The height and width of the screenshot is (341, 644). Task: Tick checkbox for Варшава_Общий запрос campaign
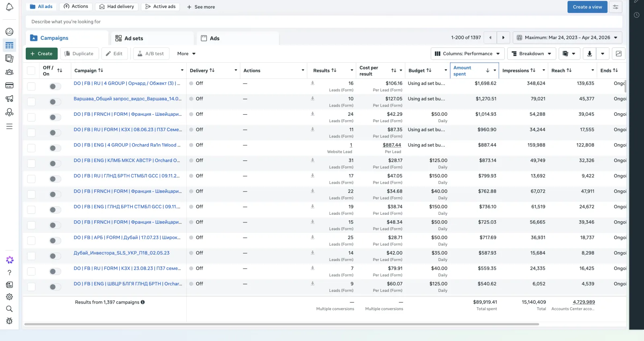tap(31, 102)
